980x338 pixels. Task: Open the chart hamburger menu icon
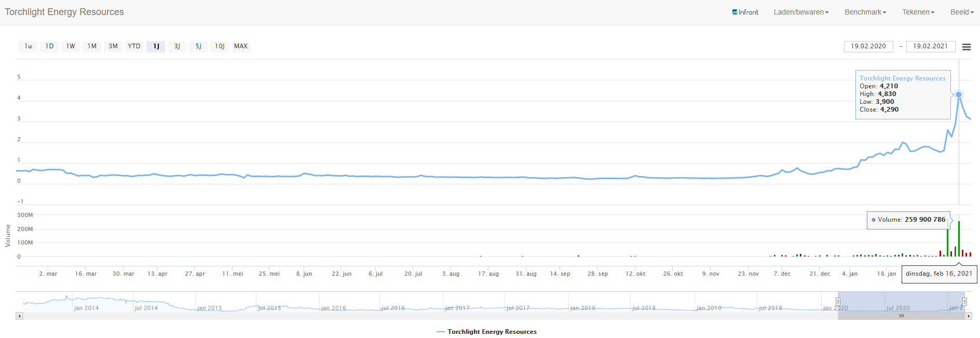(966, 47)
